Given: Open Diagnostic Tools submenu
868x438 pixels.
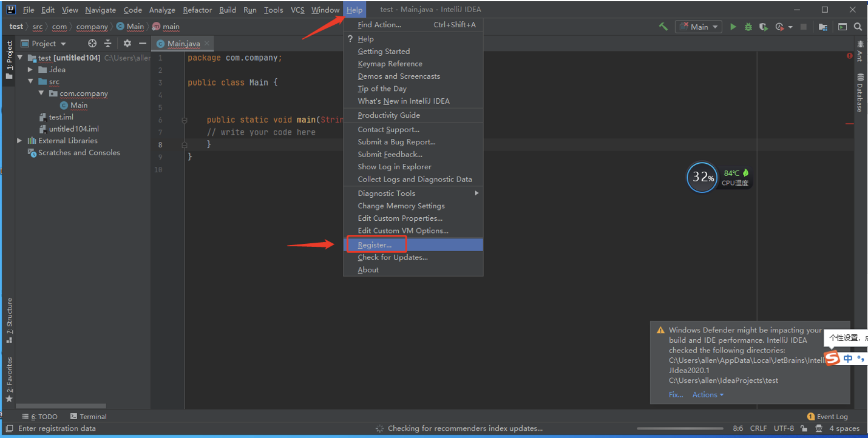Looking at the screenshot, I should coord(413,194).
